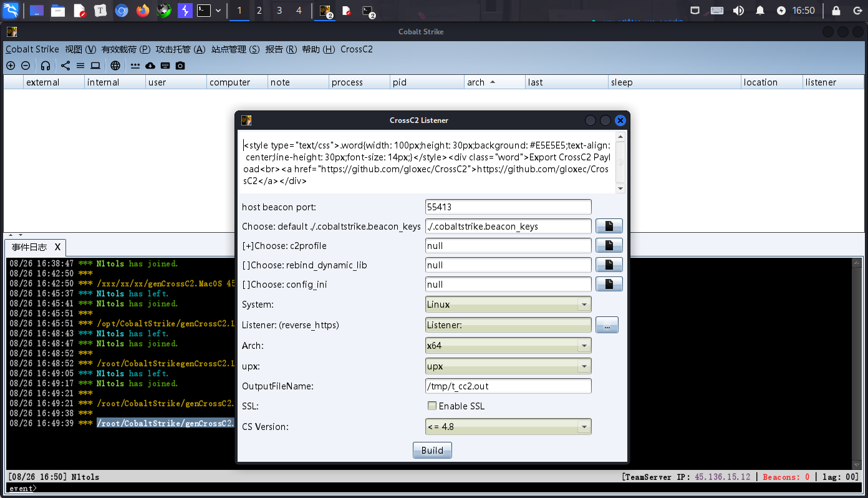Enable the SSL checkbox

[x=432, y=406]
